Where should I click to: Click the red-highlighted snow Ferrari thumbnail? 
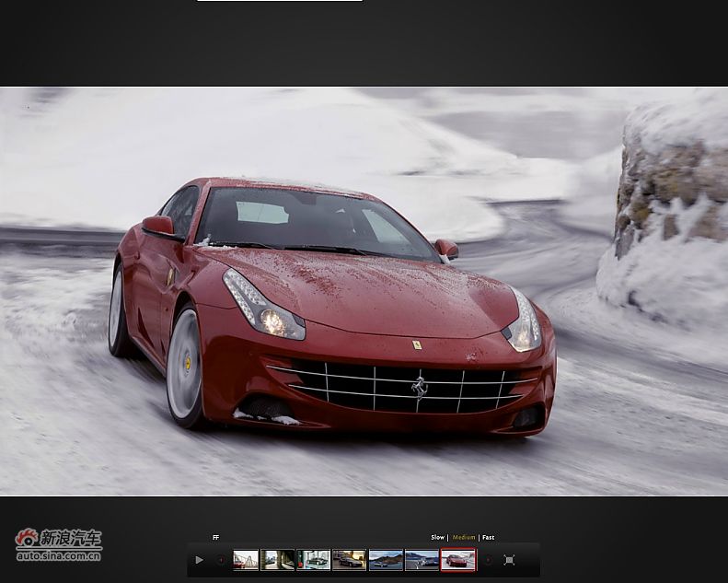pyautogui.click(x=457, y=560)
